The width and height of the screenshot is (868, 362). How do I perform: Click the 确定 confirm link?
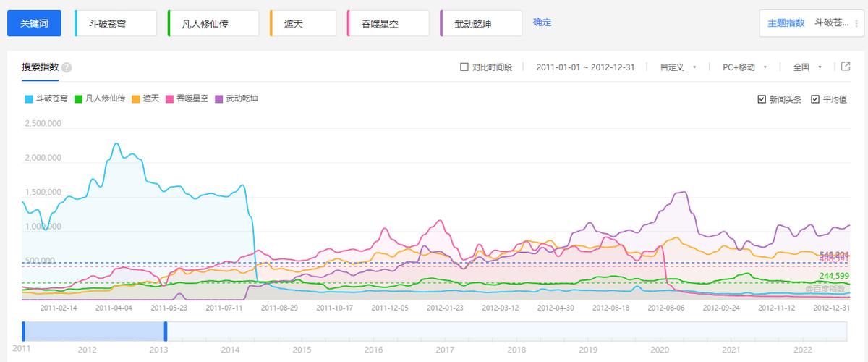coord(542,22)
